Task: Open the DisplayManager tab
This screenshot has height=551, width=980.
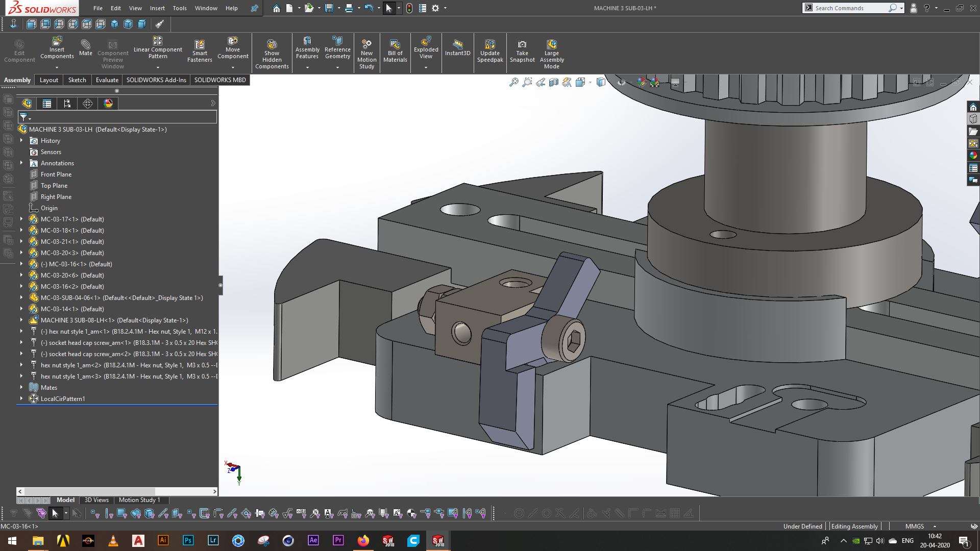Action: (108, 104)
